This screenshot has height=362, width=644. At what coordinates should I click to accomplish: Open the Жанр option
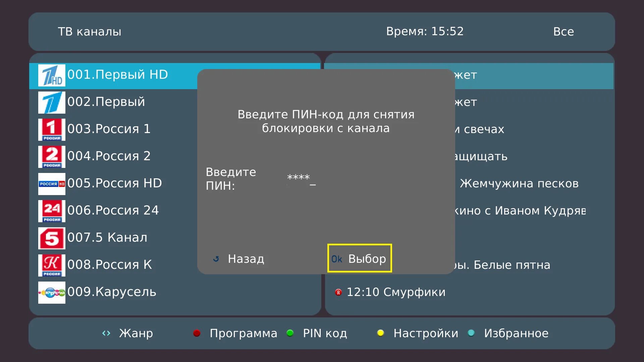pos(127,333)
